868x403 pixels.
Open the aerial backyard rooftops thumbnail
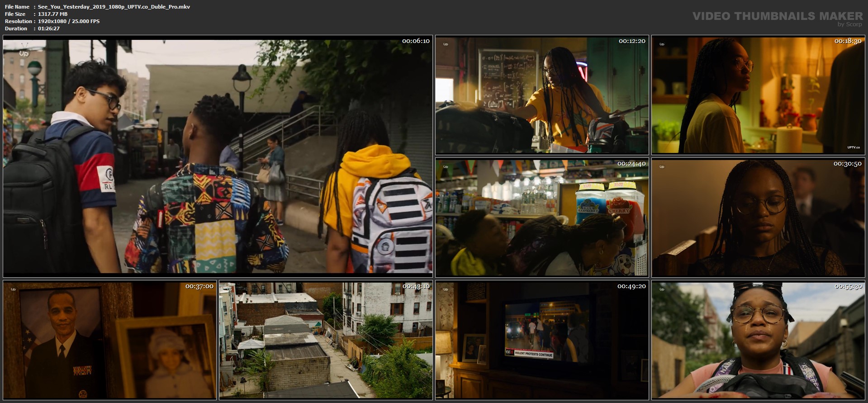[x=326, y=340]
